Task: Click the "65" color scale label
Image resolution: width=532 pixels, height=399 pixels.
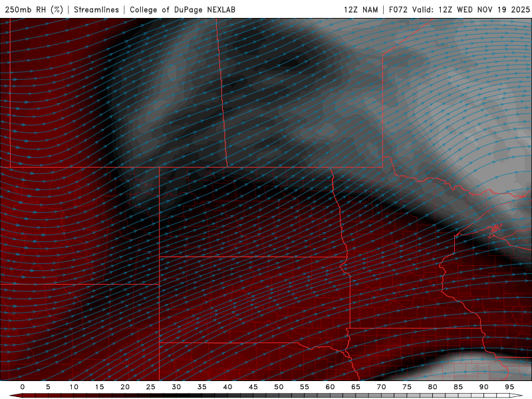Action: tap(355, 387)
